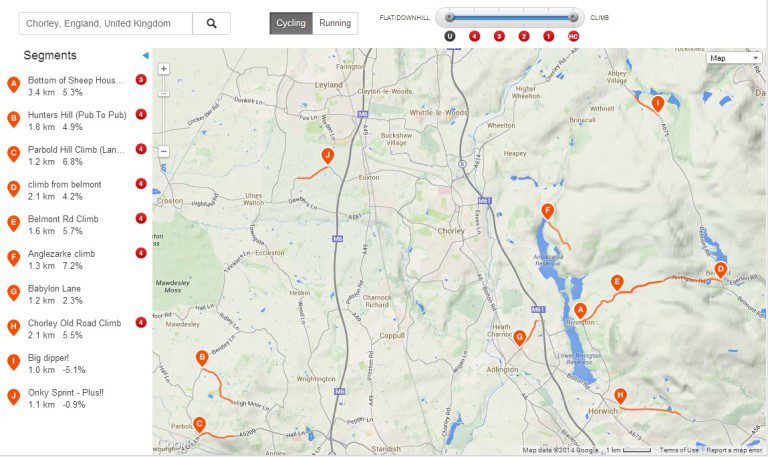Click Report a map error link
The height and width of the screenshot is (457, 768).
(x=734, y=450)
